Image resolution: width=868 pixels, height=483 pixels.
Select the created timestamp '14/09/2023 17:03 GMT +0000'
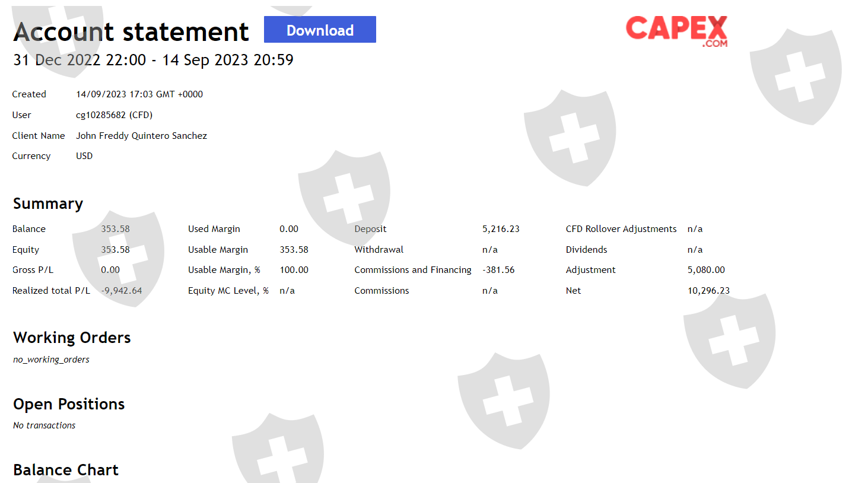(139, 94)
